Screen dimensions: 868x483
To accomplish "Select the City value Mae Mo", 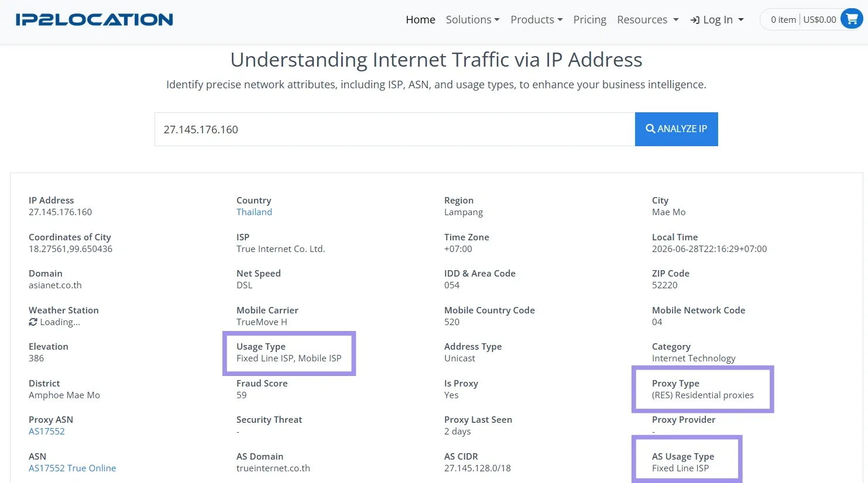I will coord(668,212).
